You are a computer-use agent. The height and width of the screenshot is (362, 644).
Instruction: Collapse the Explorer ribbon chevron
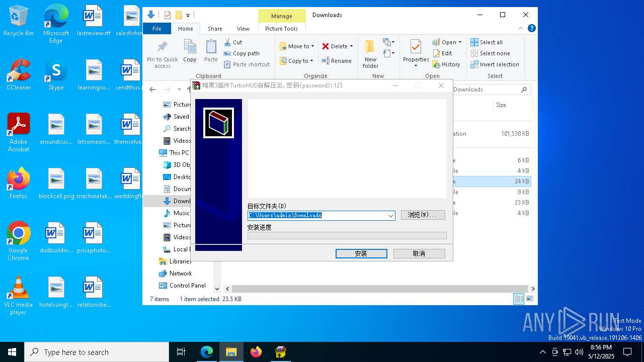pyautogui.click(x=522, y=29)
